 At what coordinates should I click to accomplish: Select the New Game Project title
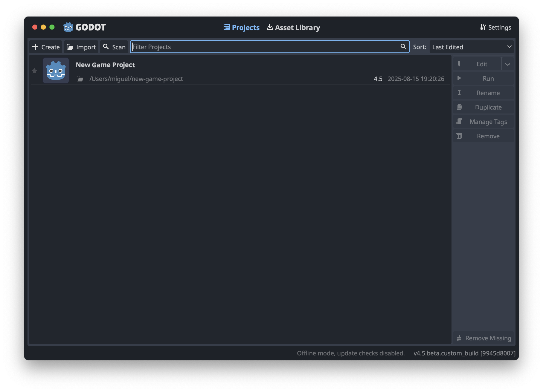pos(105,65)
